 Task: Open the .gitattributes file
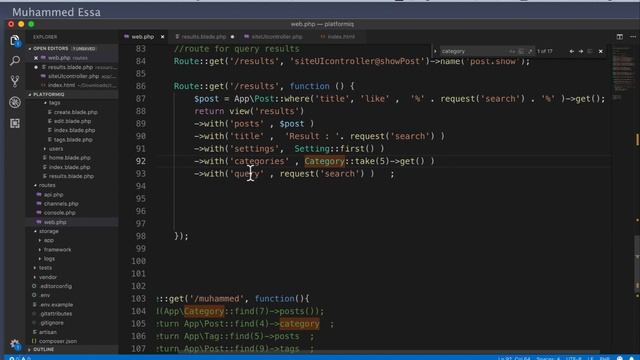coord(56,314)
